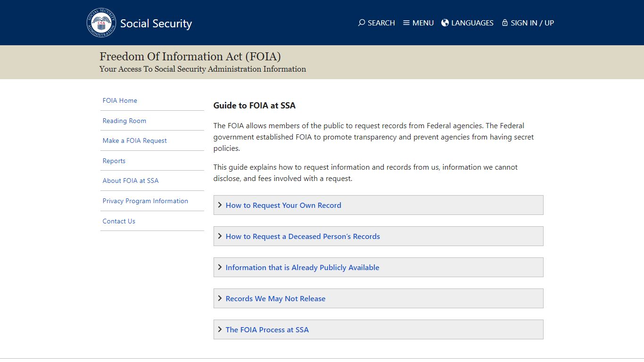Click the Guide to FOIA at SSA heading

pyautogui.click(x=255, y=106)
